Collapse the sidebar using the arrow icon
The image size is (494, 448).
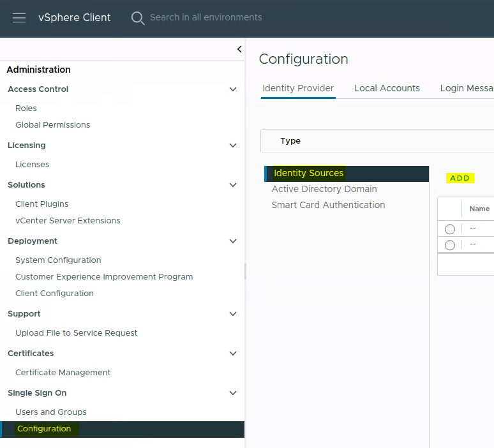[239, 49]
